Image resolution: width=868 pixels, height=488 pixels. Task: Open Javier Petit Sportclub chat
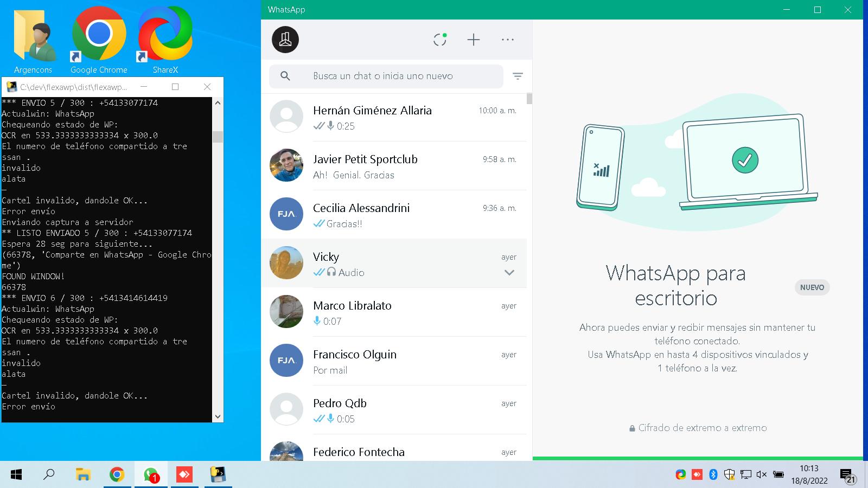tap(394, 166)
